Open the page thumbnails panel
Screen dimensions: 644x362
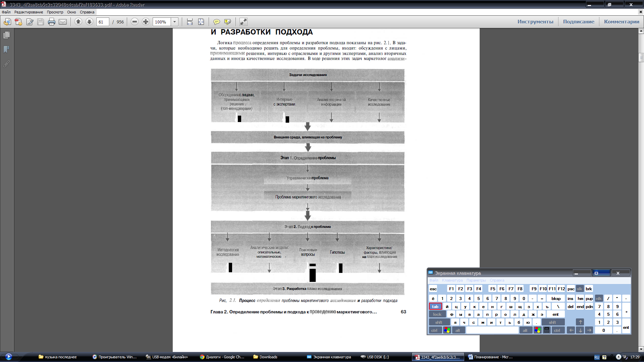[x=6, y=35]
